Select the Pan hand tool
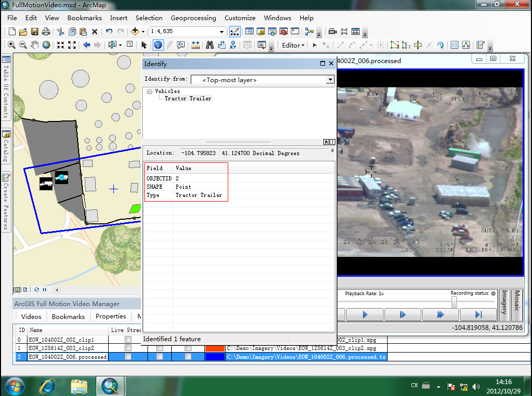 tap(34, 45)
